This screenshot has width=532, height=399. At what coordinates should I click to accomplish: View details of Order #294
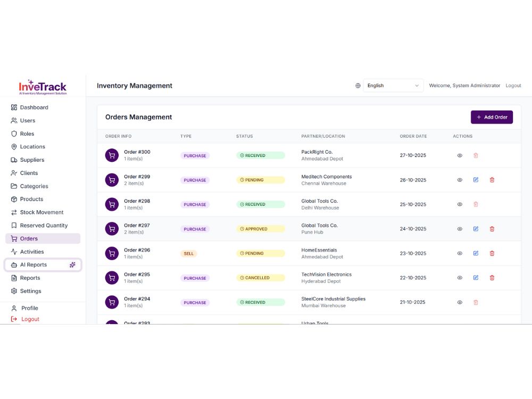(x=460, y=302)
